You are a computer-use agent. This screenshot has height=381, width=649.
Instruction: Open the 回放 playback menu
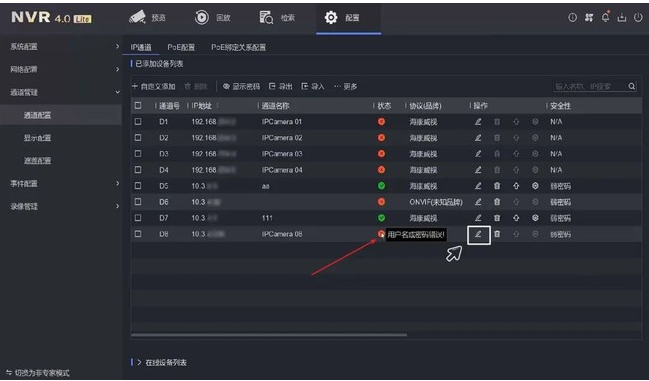coord(212,18)
